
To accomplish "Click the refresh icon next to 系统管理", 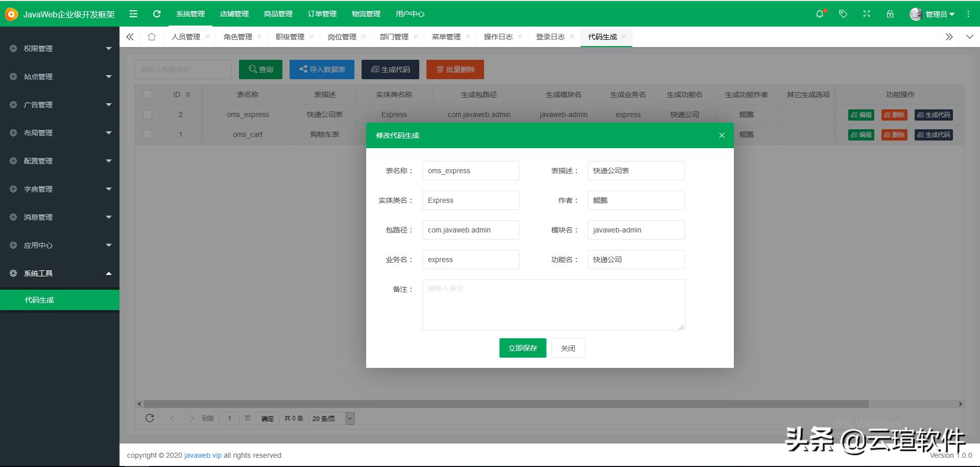I will click(x=156, y=14).
